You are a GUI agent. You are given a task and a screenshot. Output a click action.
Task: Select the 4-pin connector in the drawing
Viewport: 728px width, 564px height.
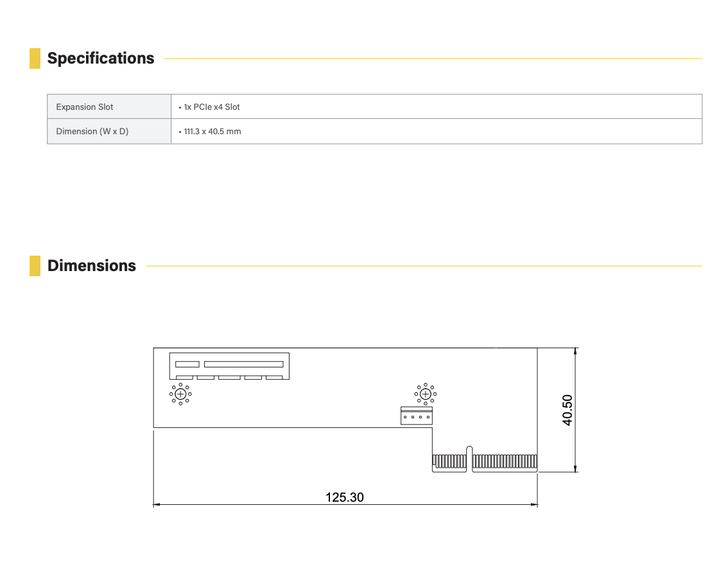point(416,416)
